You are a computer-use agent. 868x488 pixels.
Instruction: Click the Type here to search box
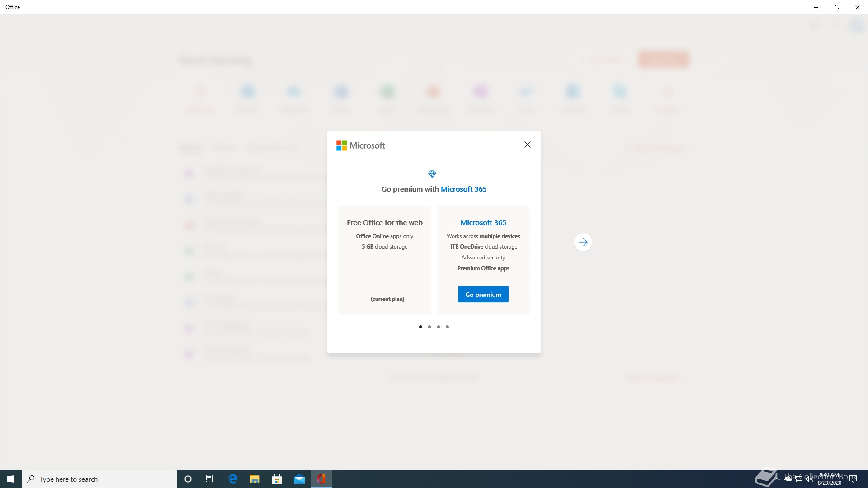tap(99, 479)
